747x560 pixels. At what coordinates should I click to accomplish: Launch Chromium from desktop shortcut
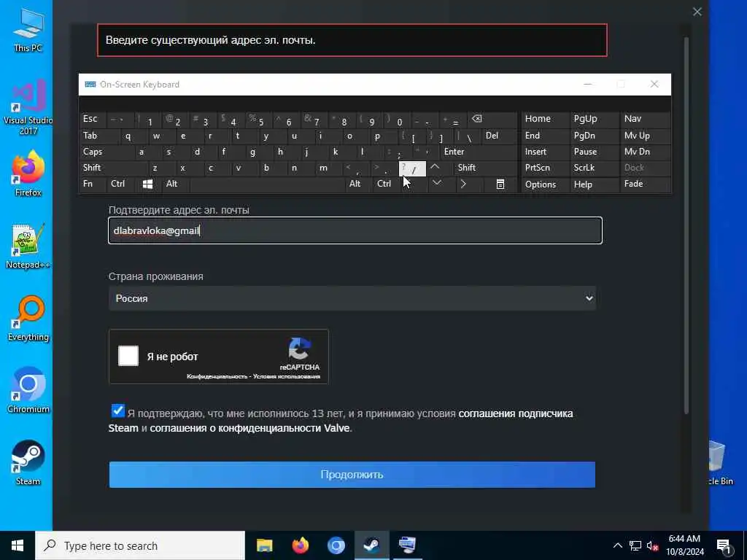(x=28, y=391)
